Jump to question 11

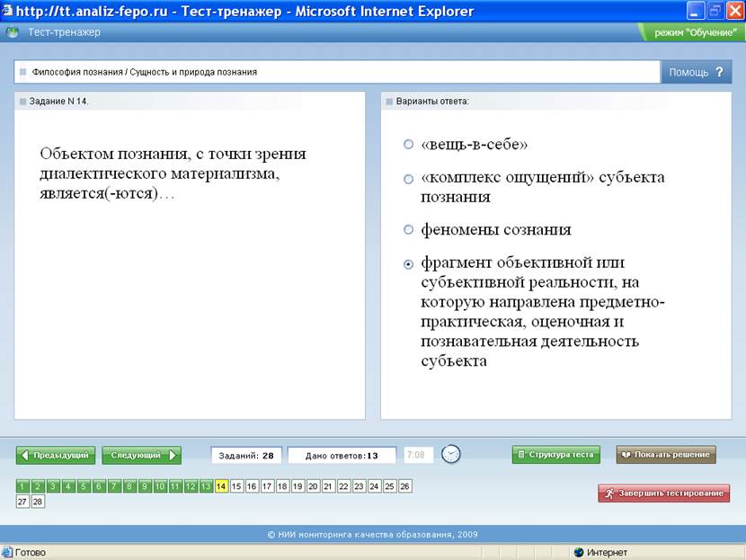click(175, 486)
